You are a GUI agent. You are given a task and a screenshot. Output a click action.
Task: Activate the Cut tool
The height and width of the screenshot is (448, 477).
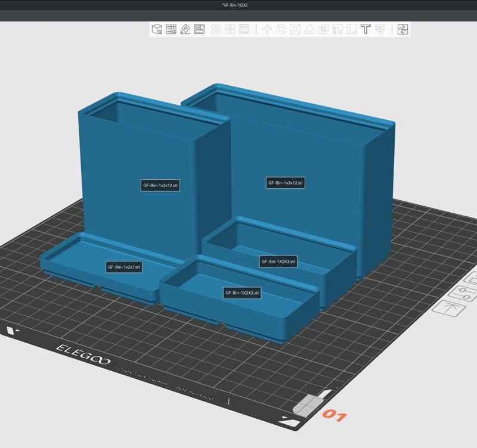323,29
